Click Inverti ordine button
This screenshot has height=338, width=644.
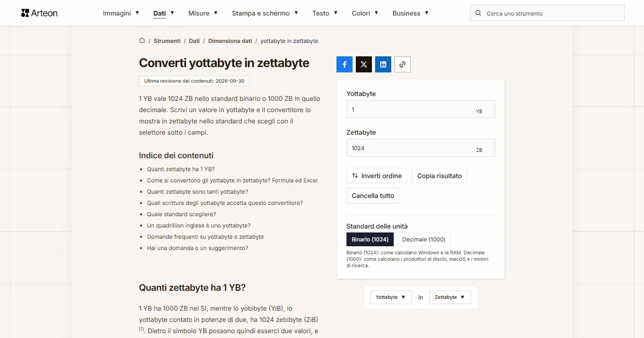point(377,175)
